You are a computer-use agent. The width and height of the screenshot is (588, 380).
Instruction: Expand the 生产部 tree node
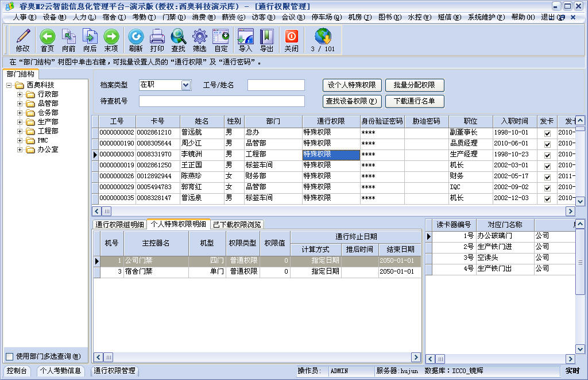(20, 122)
